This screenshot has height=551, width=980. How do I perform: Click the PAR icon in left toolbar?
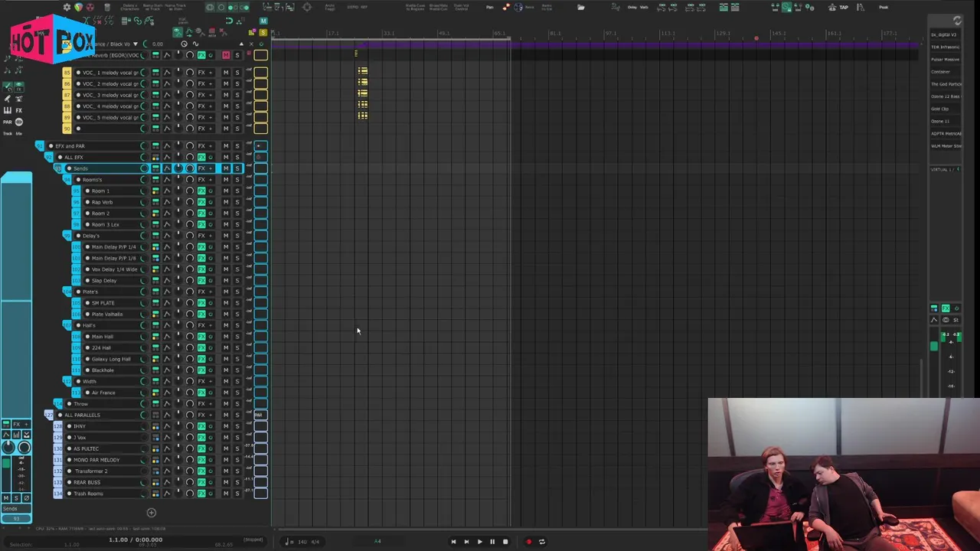pyautogui.click(x=8, y=122)
